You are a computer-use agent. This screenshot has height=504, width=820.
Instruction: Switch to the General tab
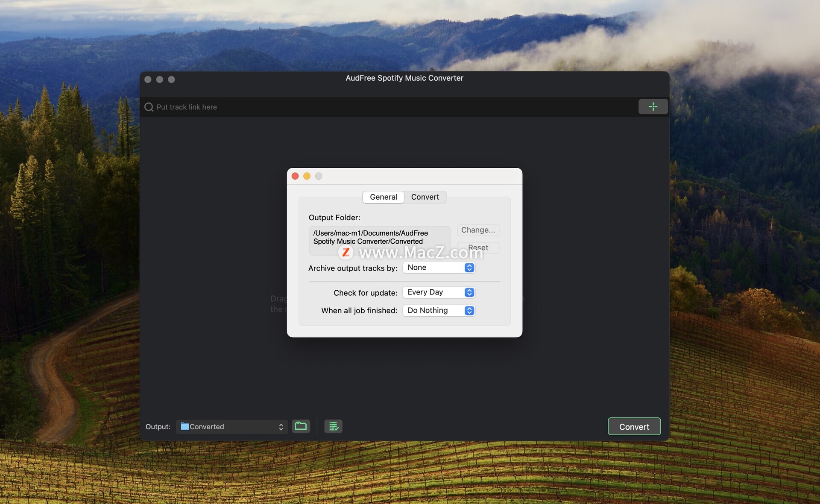(384, 197)
